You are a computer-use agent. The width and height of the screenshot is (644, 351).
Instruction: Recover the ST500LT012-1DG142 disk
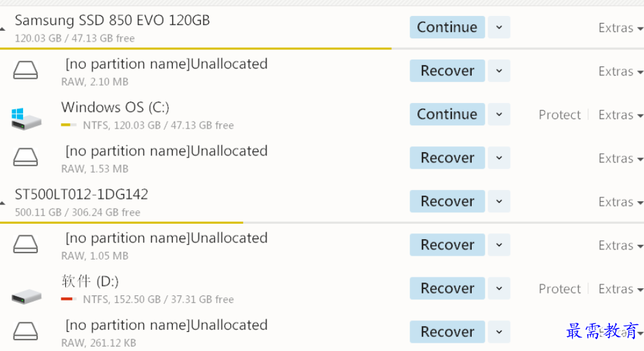(447, 201)
